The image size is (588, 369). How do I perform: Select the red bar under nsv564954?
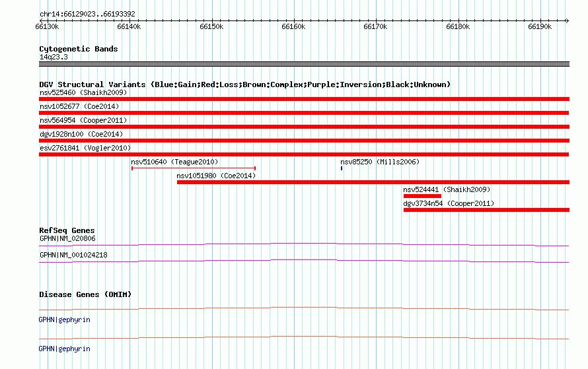[x=304, y=127]
